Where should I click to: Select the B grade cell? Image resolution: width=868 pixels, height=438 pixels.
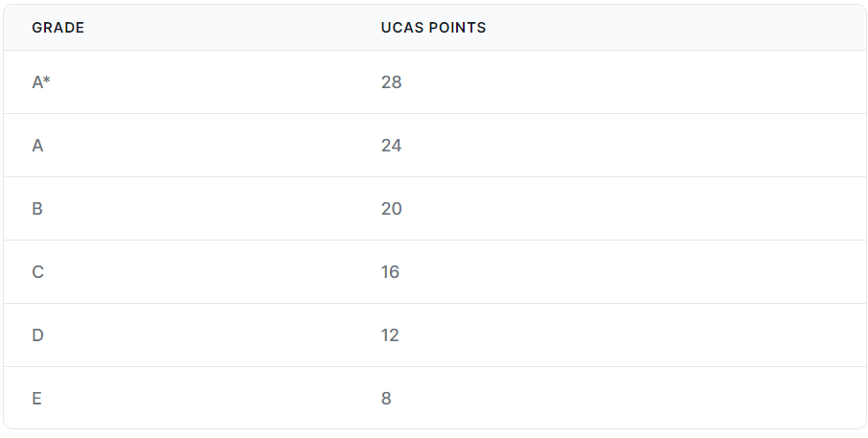point(37,209)
